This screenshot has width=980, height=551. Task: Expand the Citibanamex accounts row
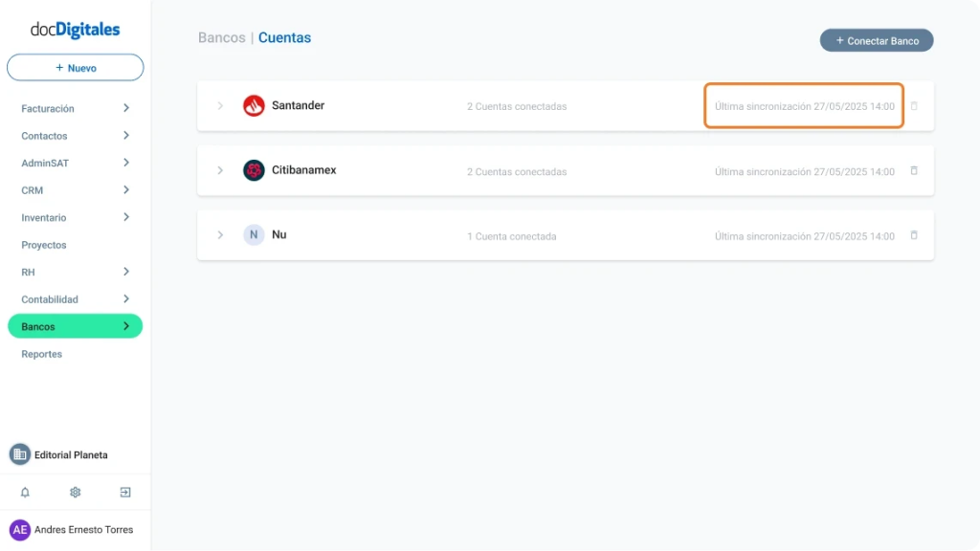coord(220,170)
